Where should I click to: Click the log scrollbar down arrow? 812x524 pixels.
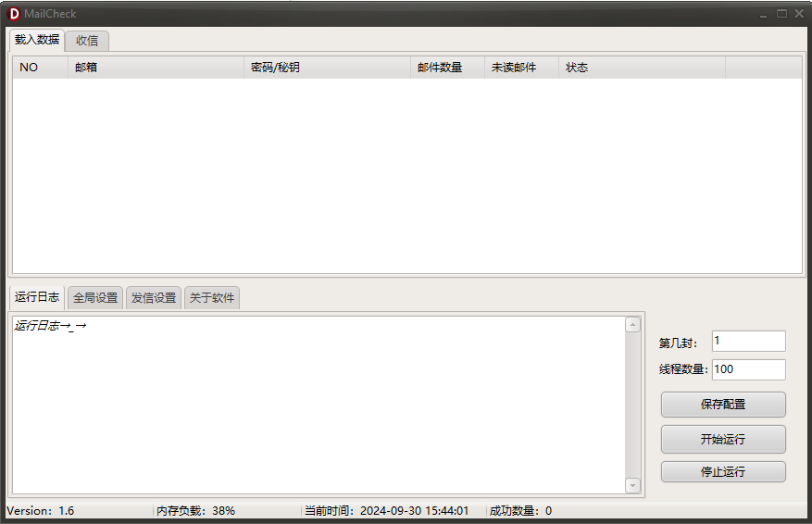633,485
